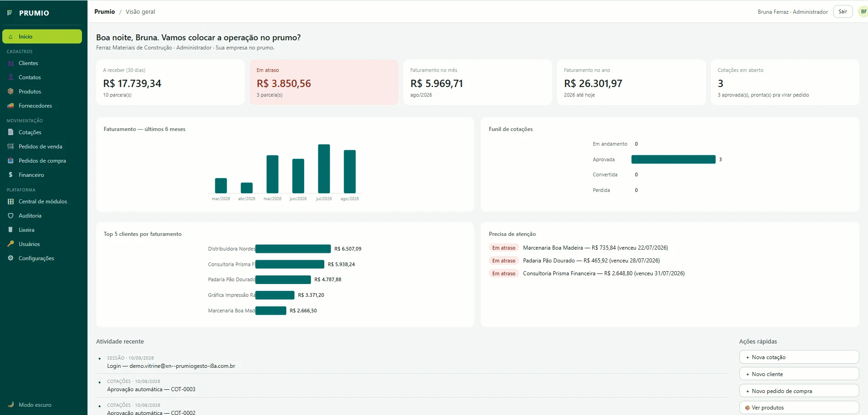Click the Configurações gear icon
This screenshot has width=868, height=415.
(11, 258)
